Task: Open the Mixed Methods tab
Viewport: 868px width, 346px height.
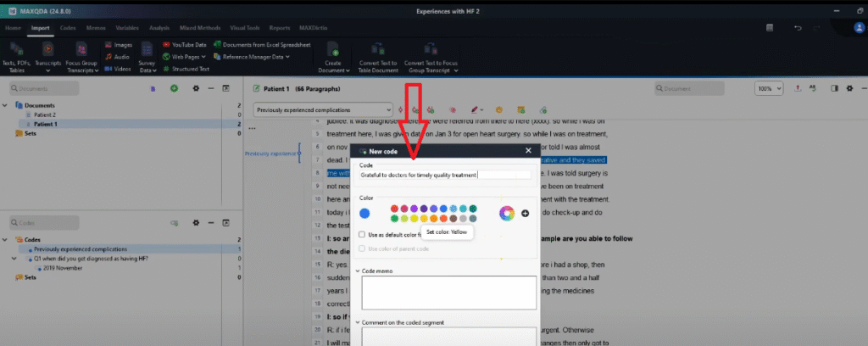Action: (x=200, y=28)
